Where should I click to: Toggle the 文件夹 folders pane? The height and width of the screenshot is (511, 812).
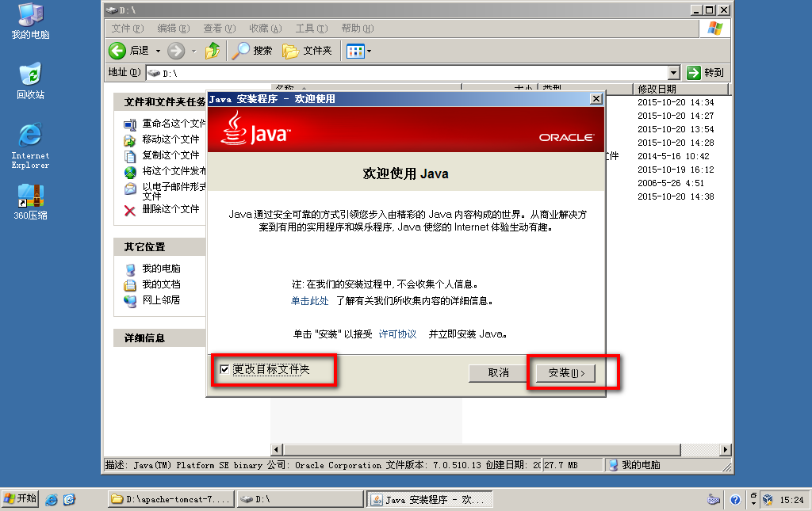click(307, 51)
